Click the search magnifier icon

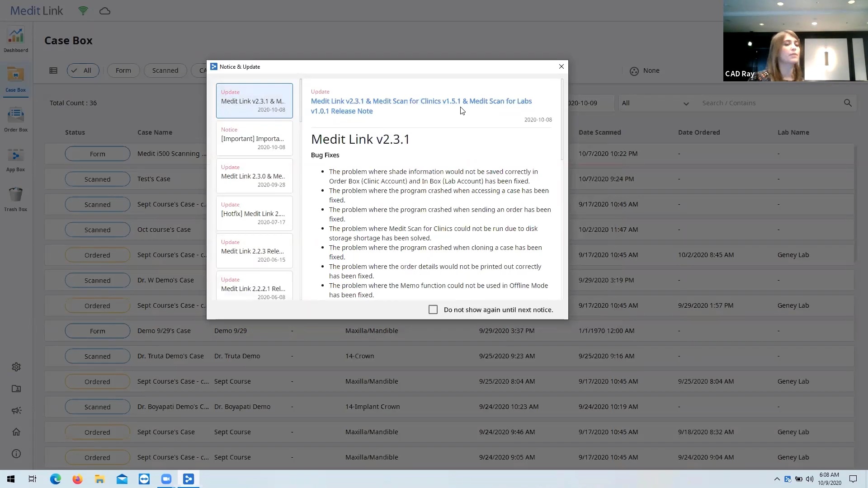tap(848, 103)
